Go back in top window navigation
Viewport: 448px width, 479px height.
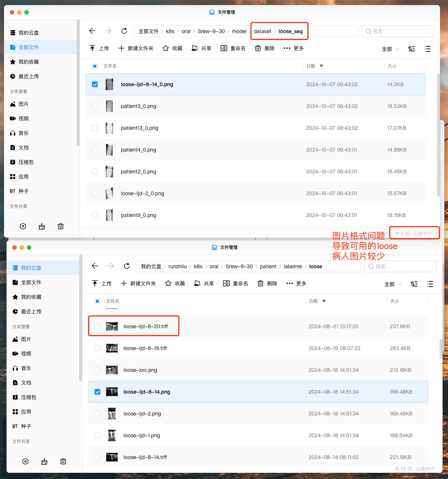pos(92,31)
